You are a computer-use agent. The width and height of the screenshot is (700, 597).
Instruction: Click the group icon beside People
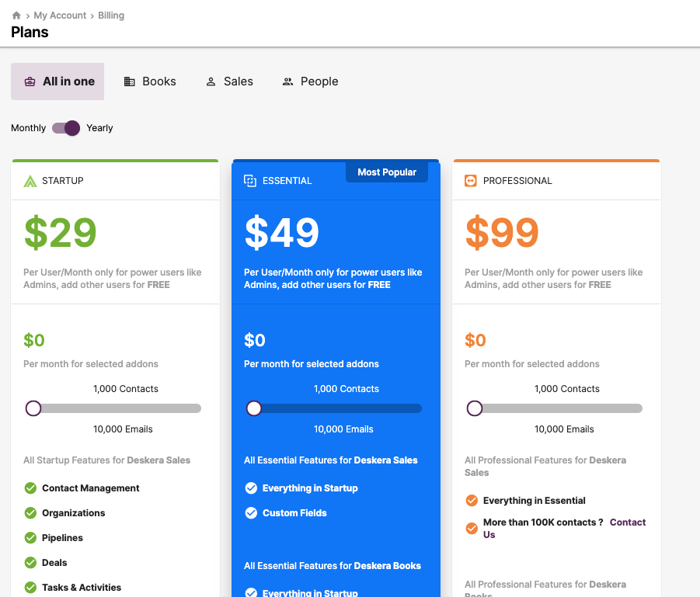pyautogui.click(x=288, y=82)
